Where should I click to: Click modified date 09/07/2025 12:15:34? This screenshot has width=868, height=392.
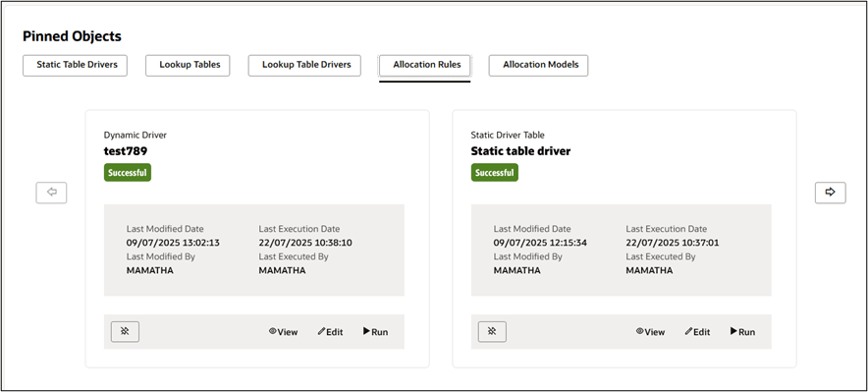(x=540, y=243)
